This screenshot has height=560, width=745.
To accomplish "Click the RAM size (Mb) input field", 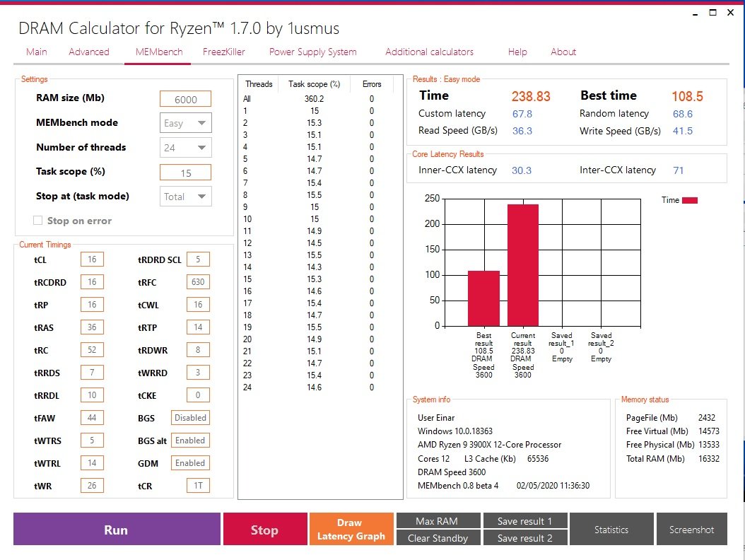I will click(185, 99).
